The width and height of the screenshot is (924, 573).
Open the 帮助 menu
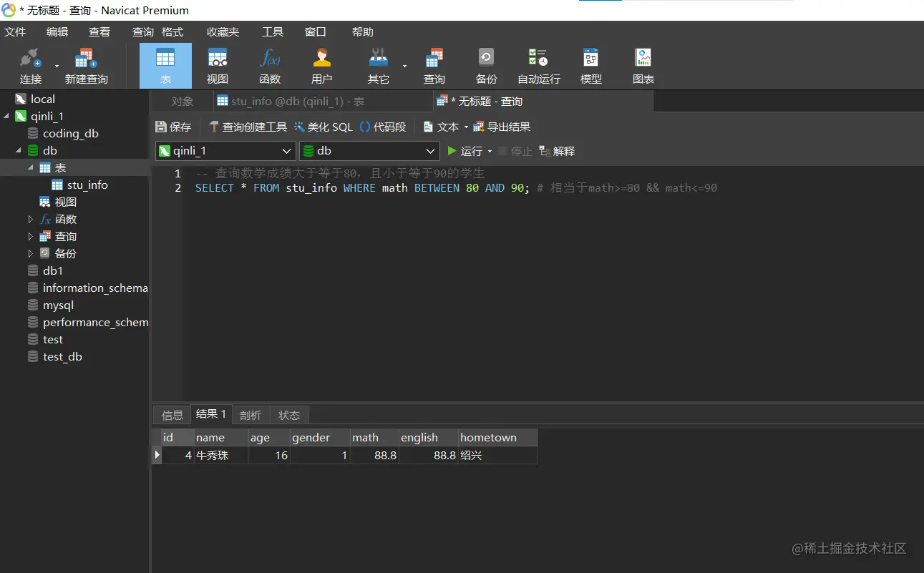[x=363, y=31]
